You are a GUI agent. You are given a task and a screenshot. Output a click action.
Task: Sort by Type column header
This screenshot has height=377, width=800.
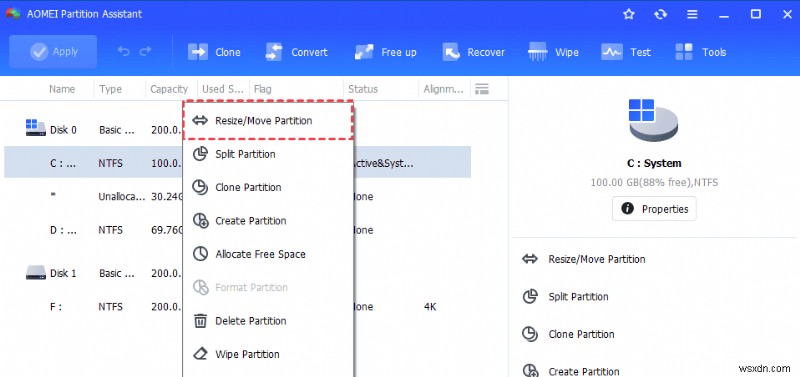tap(110, 89)
